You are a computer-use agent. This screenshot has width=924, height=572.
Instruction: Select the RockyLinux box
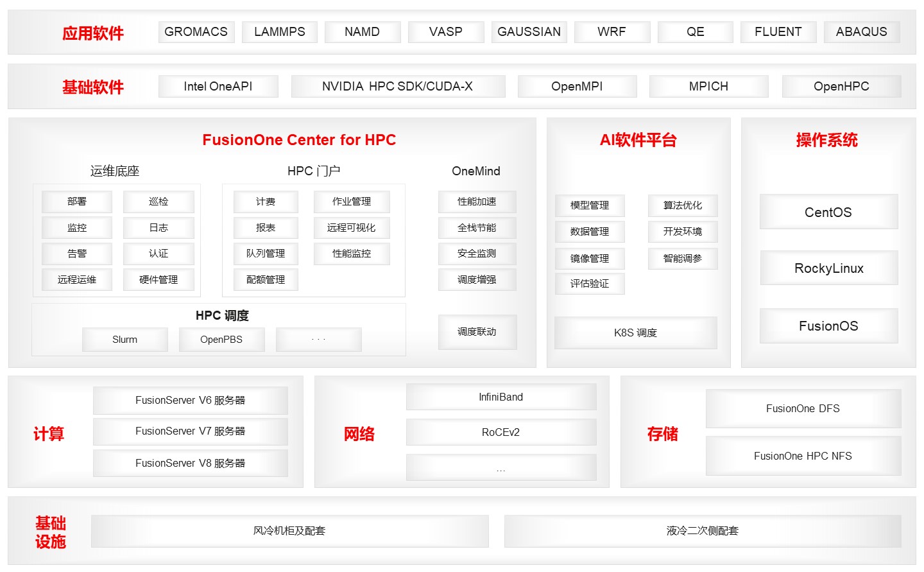(828, 268)
